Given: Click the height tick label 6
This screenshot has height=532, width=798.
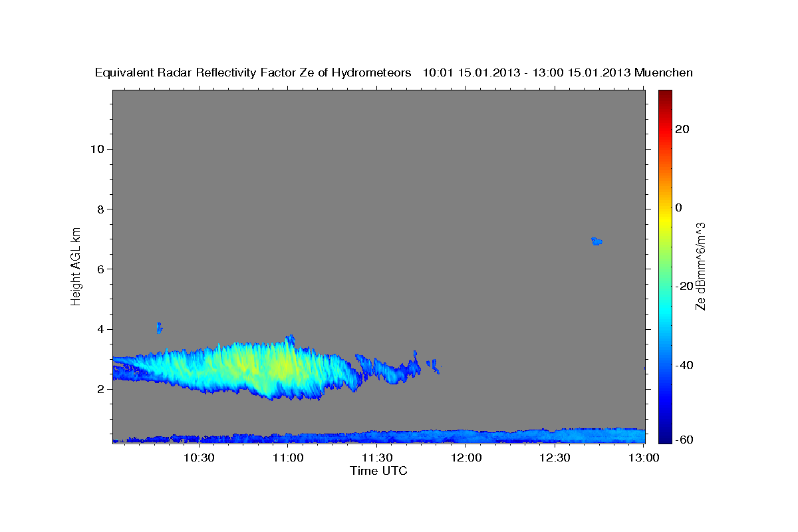Looking at the screenshot, I should [100, 269].
